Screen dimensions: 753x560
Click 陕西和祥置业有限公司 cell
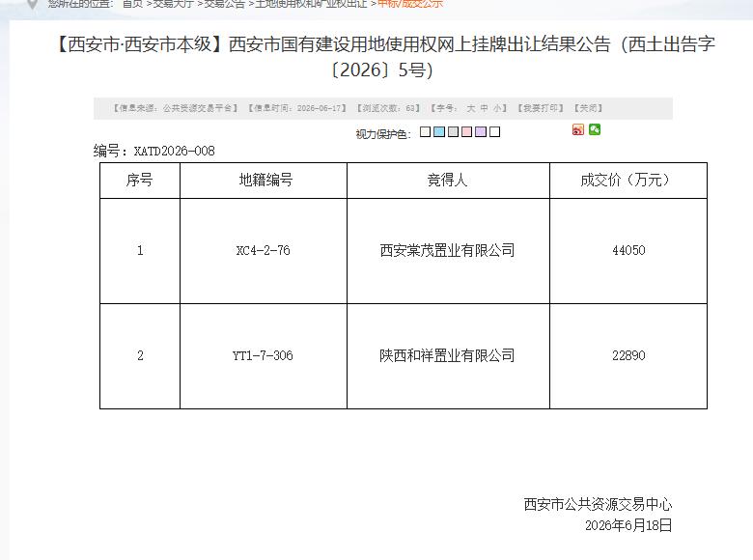[447, 355]
